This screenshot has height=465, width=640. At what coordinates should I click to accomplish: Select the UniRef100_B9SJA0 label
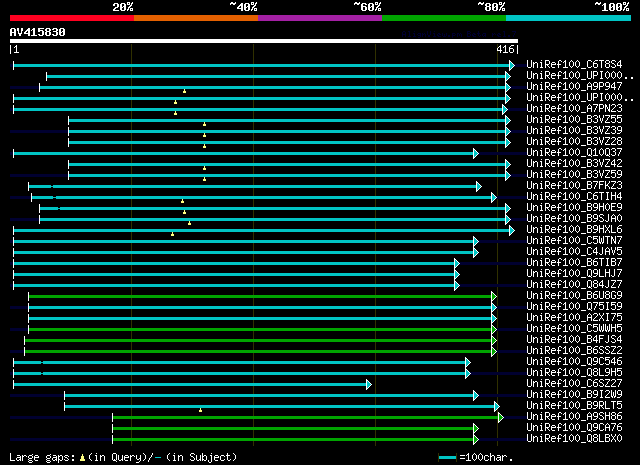[x=574, y=219]
